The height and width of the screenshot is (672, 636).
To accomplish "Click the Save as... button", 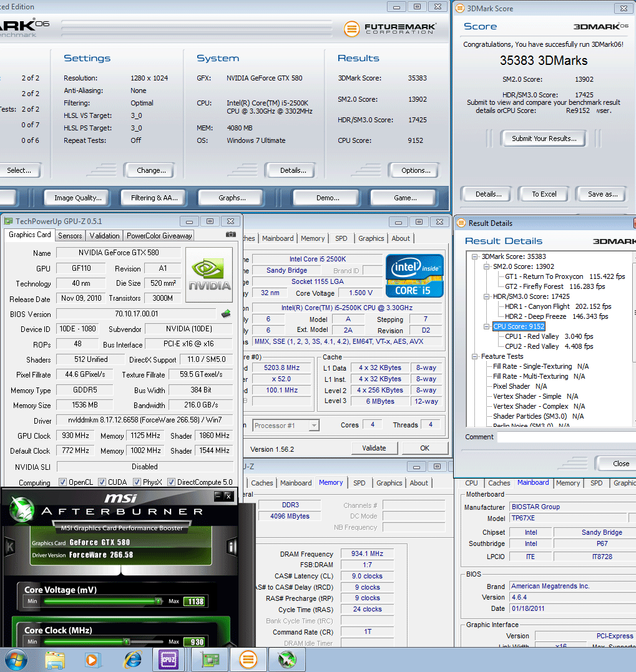I will coord(602,194).
